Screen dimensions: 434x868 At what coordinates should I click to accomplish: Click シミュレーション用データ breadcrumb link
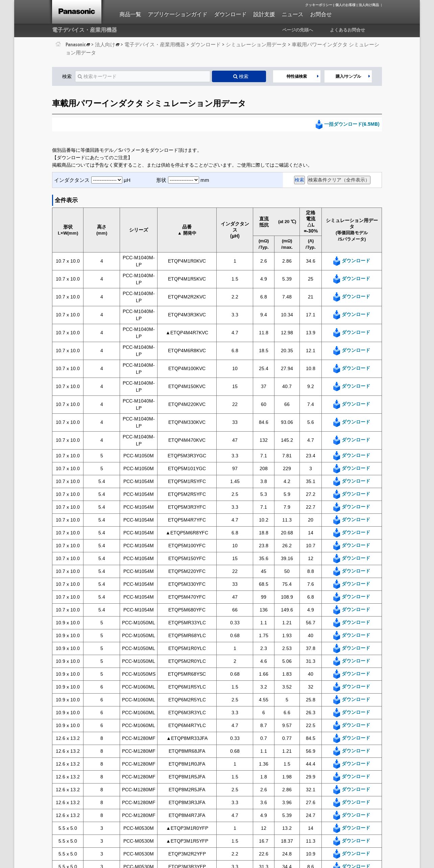pyautogui.click(x=256, y=45)
